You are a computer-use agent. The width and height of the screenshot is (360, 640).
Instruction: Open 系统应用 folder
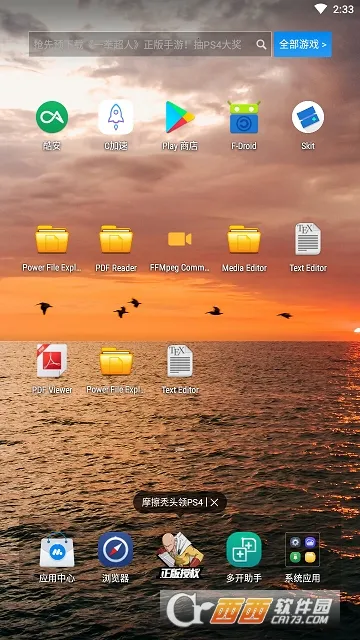coord(302,550)
